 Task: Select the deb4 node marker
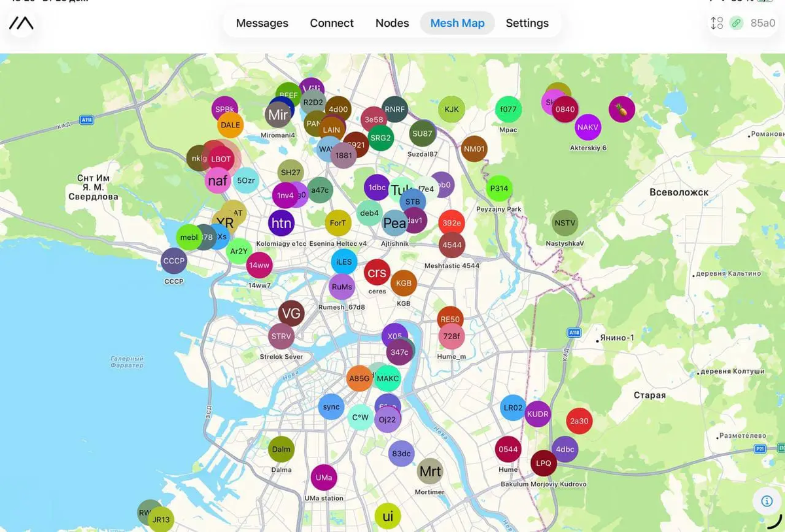[x=369, y=213]
